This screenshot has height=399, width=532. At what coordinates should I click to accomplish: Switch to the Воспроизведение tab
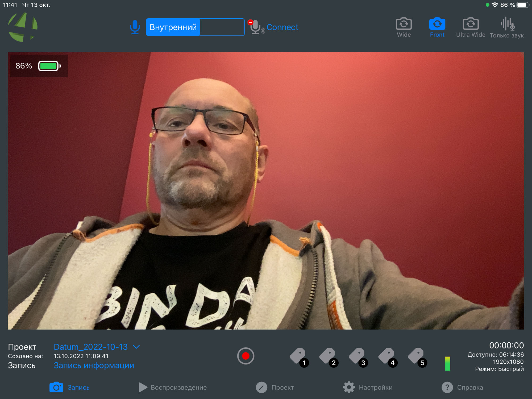tap(173, 387)
